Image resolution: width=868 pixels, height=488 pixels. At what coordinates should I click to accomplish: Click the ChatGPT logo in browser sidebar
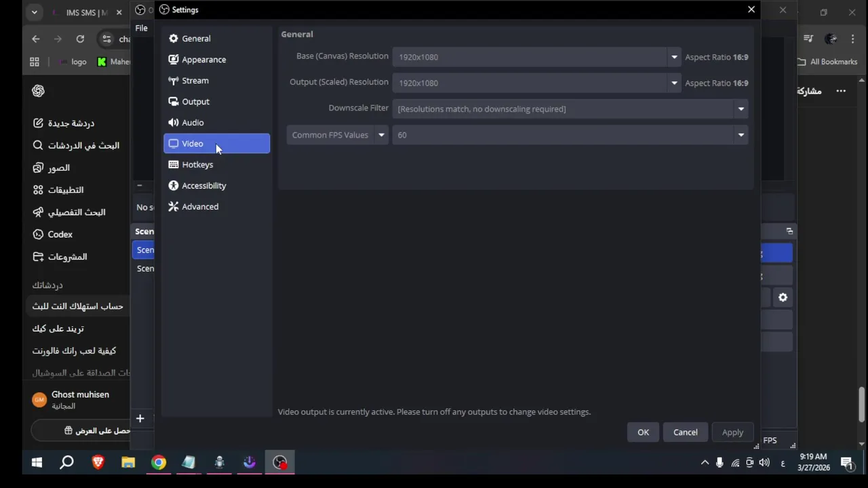(38, 91)
